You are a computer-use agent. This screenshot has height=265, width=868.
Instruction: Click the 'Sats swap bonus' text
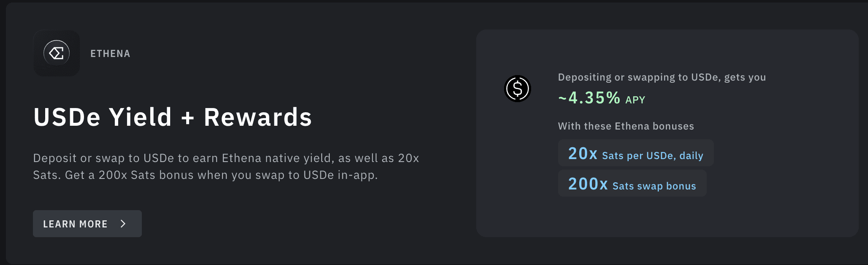click(654, 186)
